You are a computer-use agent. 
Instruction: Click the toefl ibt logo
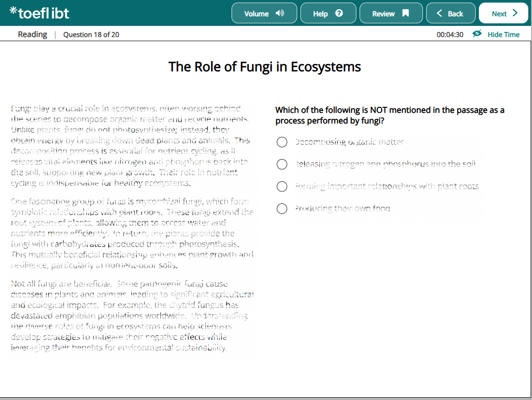(x=40, y=13)
